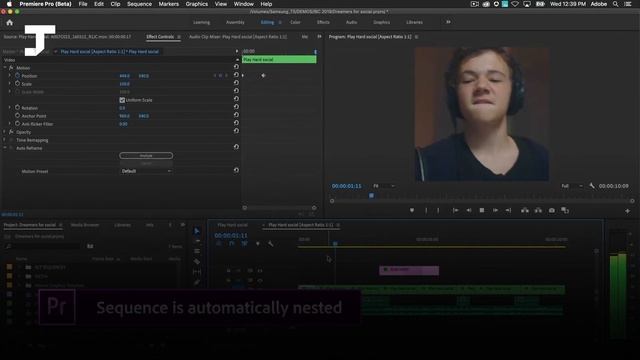Toggle the Anchor Point stopwatch
Screen dimensions: 640x360
tap(18, 116)
